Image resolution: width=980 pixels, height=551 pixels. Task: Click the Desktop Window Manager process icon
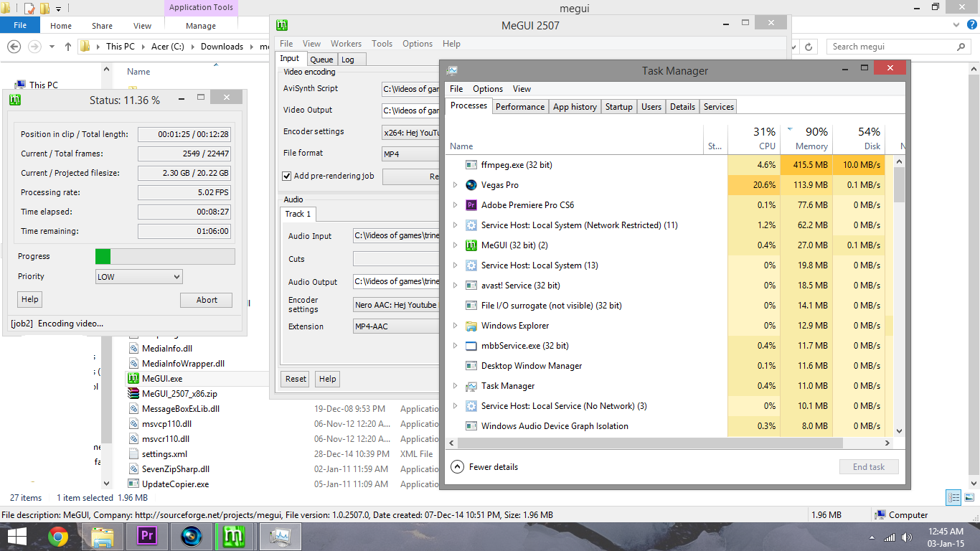tap(471, 366)
